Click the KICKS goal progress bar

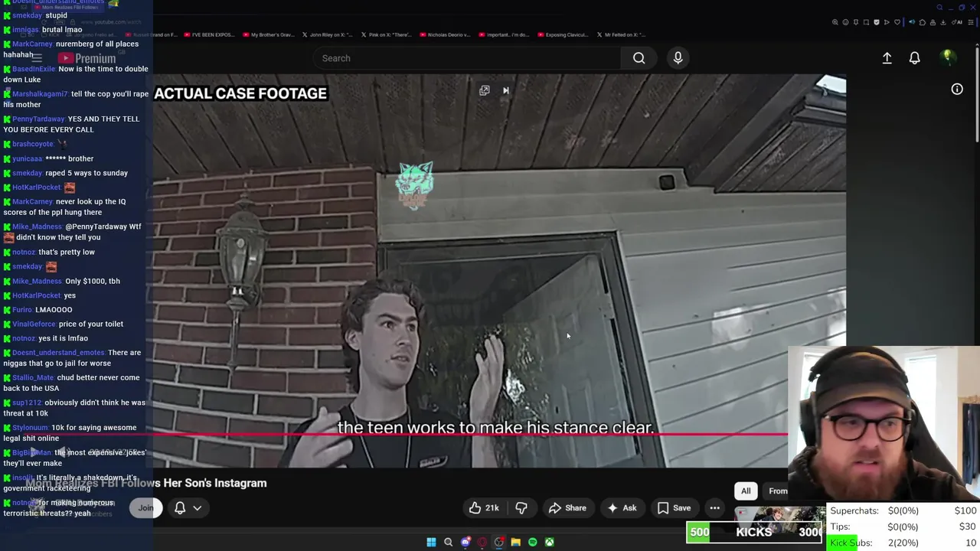coord(754,532)
